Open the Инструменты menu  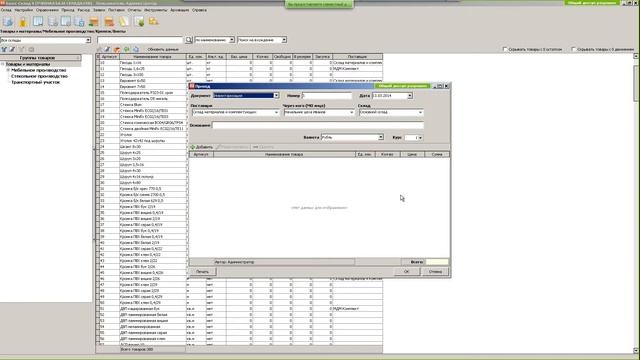[x=156, y=10]
